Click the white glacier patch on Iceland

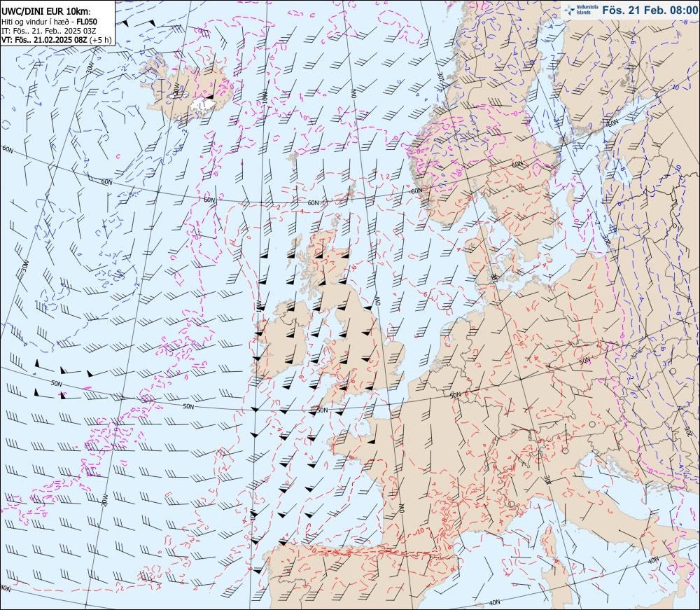202,105
